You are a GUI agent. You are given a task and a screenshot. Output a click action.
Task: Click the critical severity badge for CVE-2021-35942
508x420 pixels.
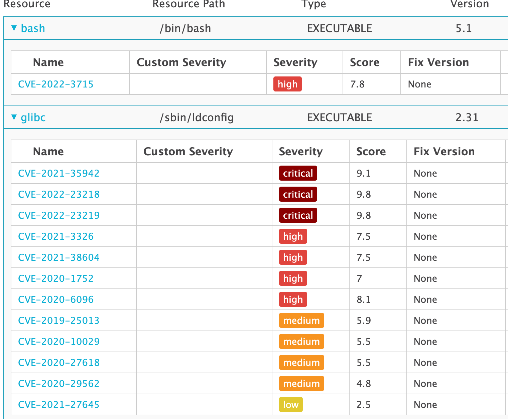[x=298, y=173]
